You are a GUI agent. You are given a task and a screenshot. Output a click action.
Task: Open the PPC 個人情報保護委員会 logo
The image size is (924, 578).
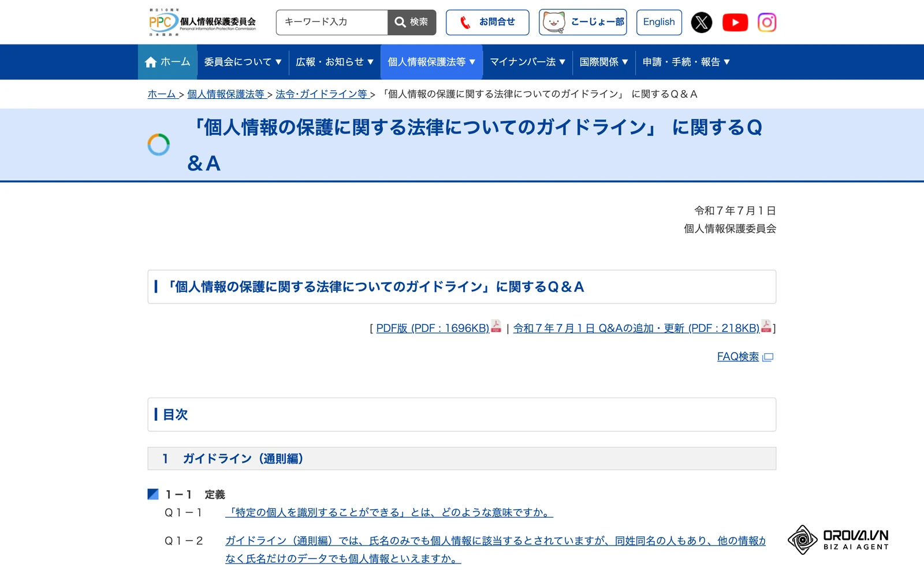pyautogui.click(x=202, y=23)
